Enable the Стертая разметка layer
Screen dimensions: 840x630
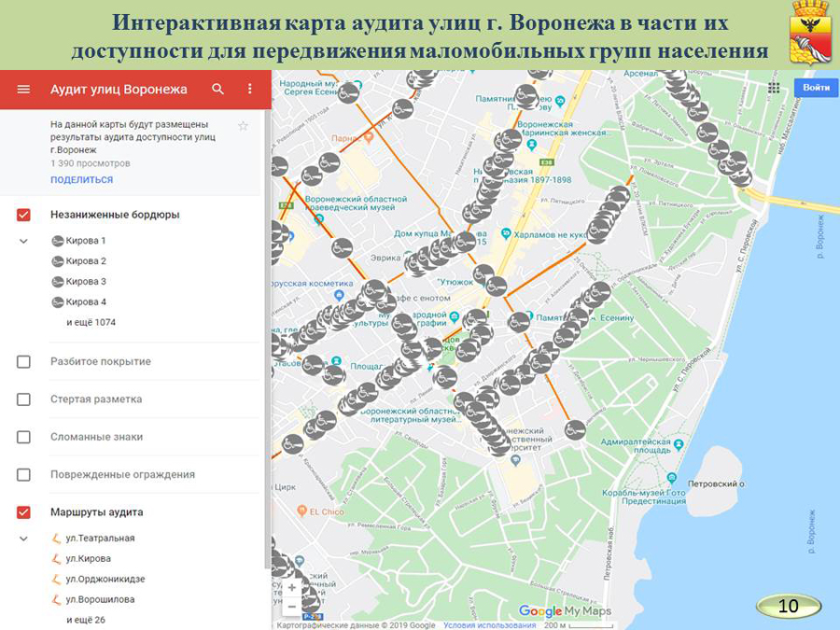(x=24, y=399)
